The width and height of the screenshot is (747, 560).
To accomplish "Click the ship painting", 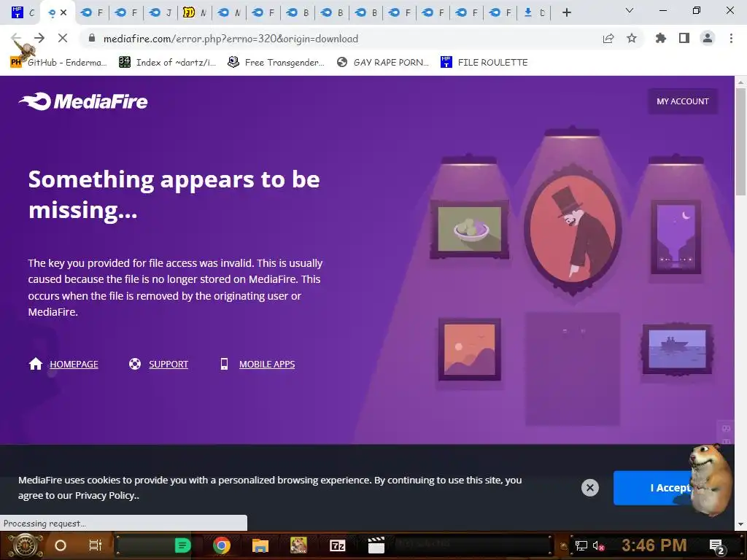I will 677,349.
